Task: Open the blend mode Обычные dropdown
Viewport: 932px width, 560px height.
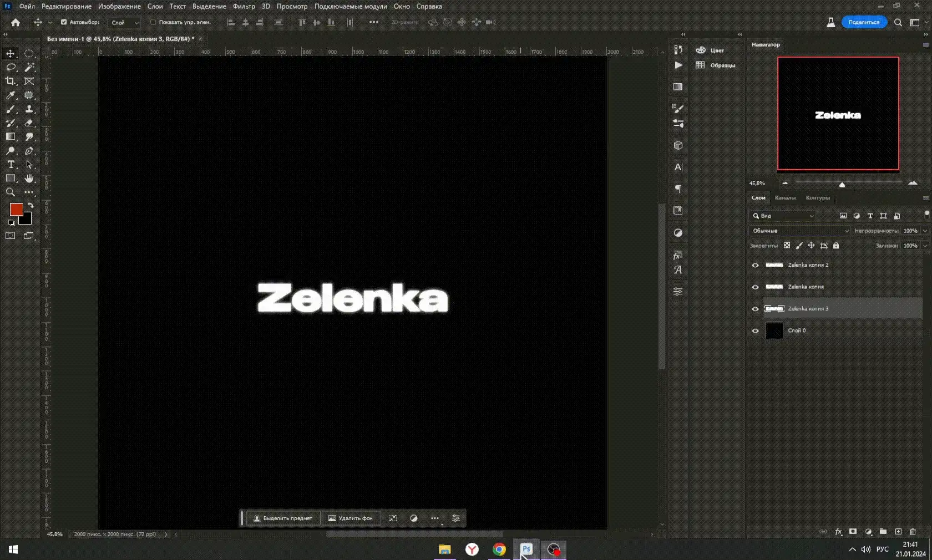Action: click(x=799, y=231)
